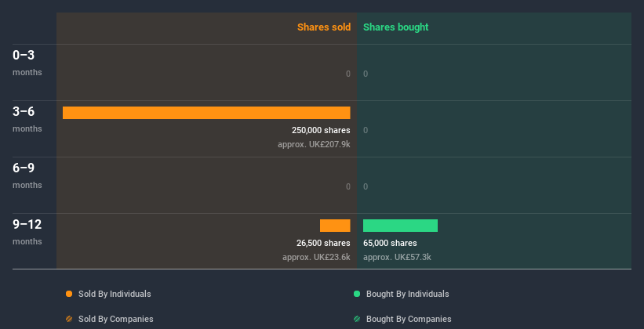Viewport: 644px width, 329px height.
Task: Click the striped green Bought By Companies icon
Action: (x=357, y=319)
